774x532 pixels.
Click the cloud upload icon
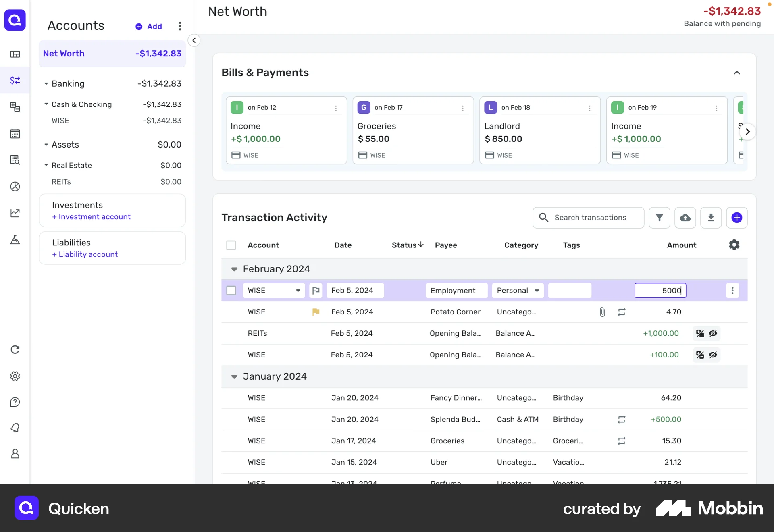click(x=685, y=218)
